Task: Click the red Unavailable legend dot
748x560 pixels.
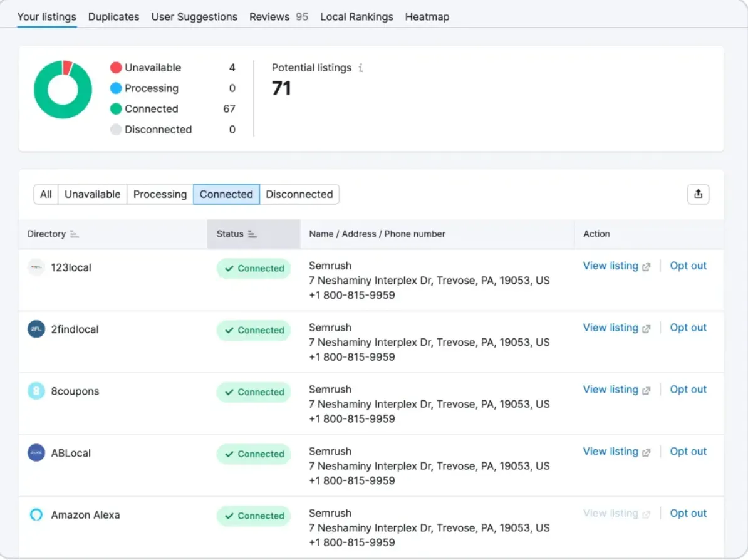Action: pyautogui.click(x=116, y=68)
